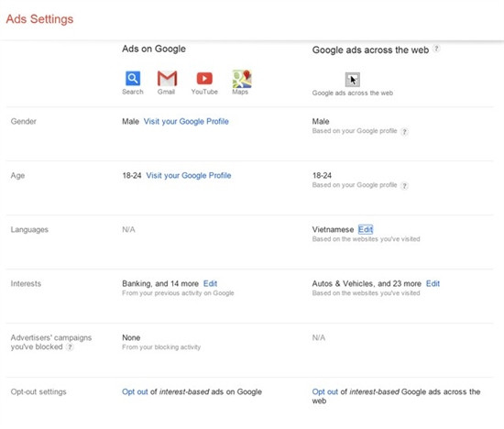Opt out of interest-based Google ads across the web

(x=325, y=391)
